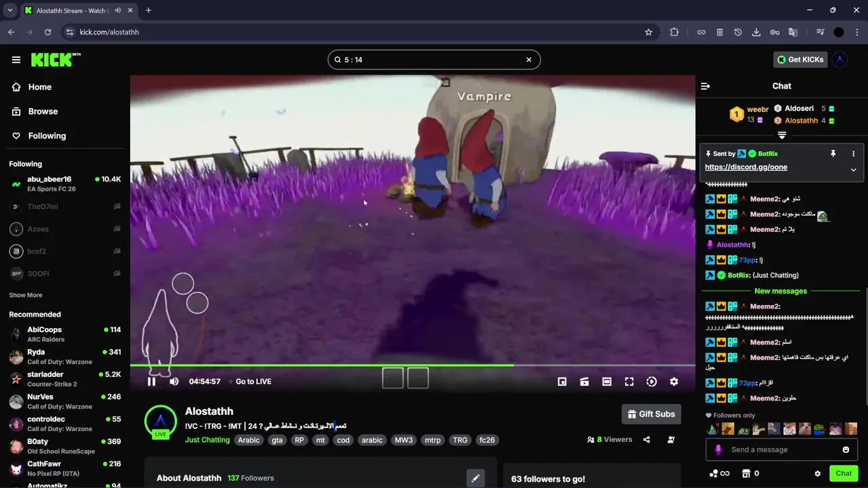Edit the About Alostathh section
The width and height of the screenshot is (868, 488).
tap(475, 478)
